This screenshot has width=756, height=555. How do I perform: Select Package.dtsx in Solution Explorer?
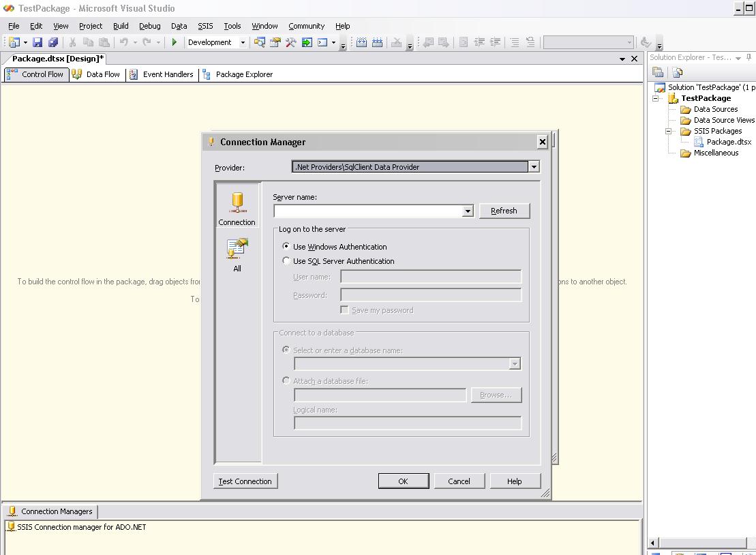pyautogui.click(x=728, y=142)
